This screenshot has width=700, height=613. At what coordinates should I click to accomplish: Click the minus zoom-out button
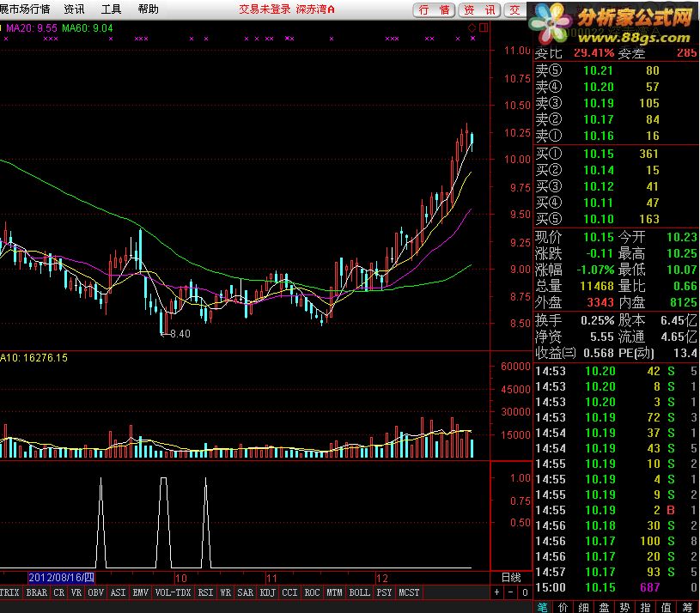511,592
